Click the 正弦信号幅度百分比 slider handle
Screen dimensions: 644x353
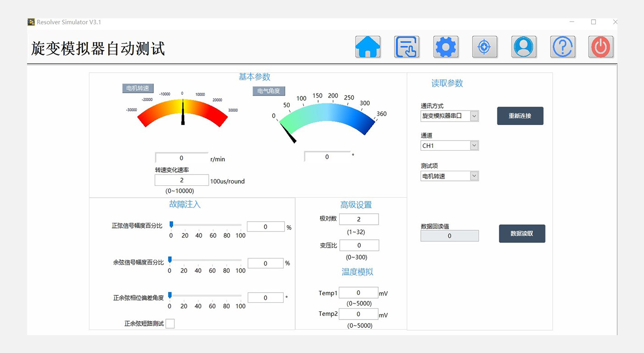click(171, 224)
